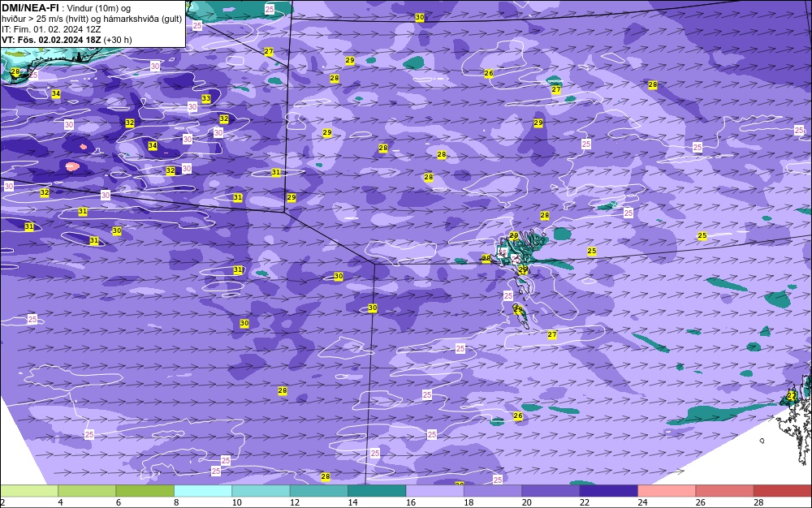812x508 pixels.
Task: Select the 10–12 turquoise legend swatch
Action: (x=261, y=491)
